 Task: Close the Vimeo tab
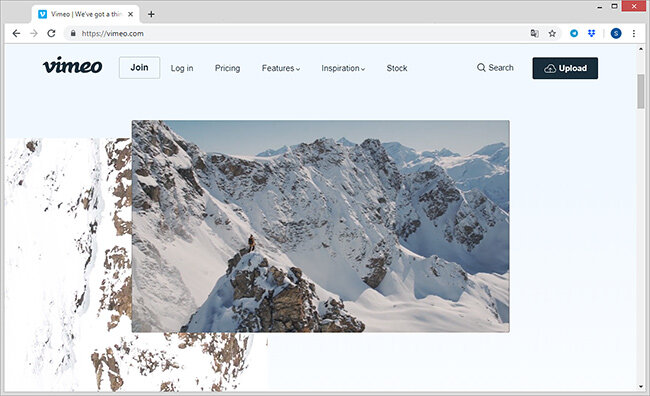coord(131,14)
